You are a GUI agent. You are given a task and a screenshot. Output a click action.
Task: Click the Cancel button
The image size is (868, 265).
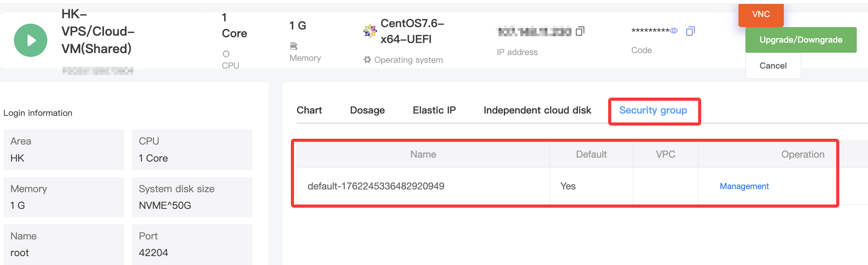pos(773,65)
